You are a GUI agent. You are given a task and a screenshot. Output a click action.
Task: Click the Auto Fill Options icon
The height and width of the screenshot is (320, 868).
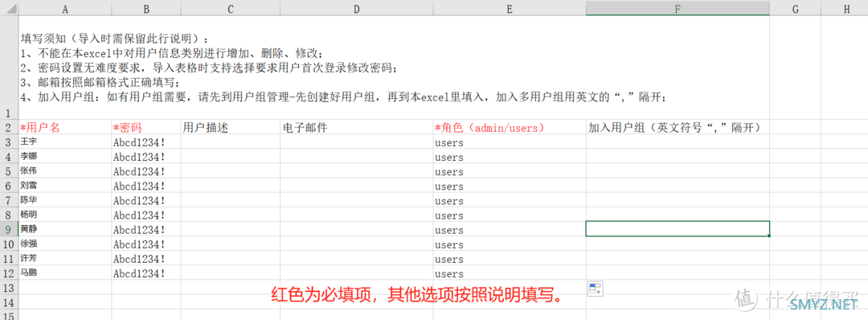tap(595, 289)
